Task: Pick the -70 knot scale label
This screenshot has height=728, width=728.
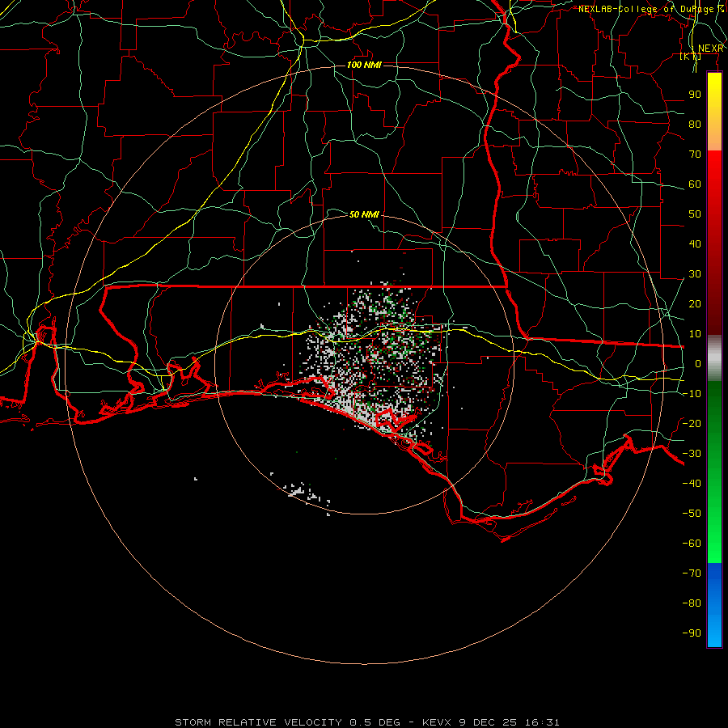Action: (x=692, y=574)
